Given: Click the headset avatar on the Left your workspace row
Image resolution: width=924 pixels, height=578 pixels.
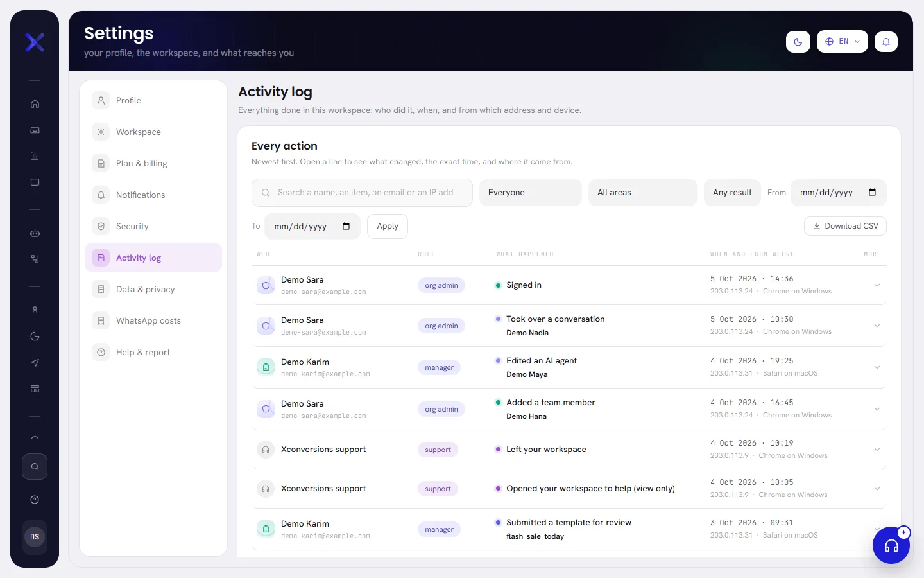Looking at the screenshot, I should coord(266,450).
